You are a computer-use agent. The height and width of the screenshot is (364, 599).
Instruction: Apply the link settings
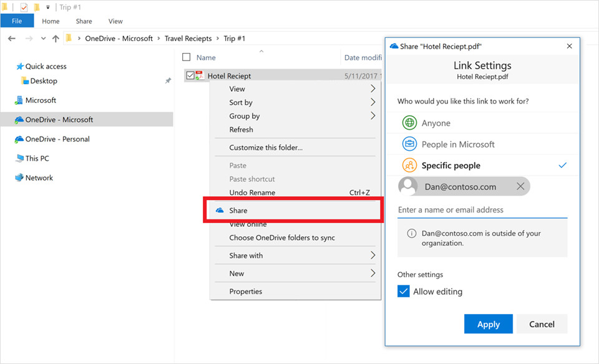[488, 323]
